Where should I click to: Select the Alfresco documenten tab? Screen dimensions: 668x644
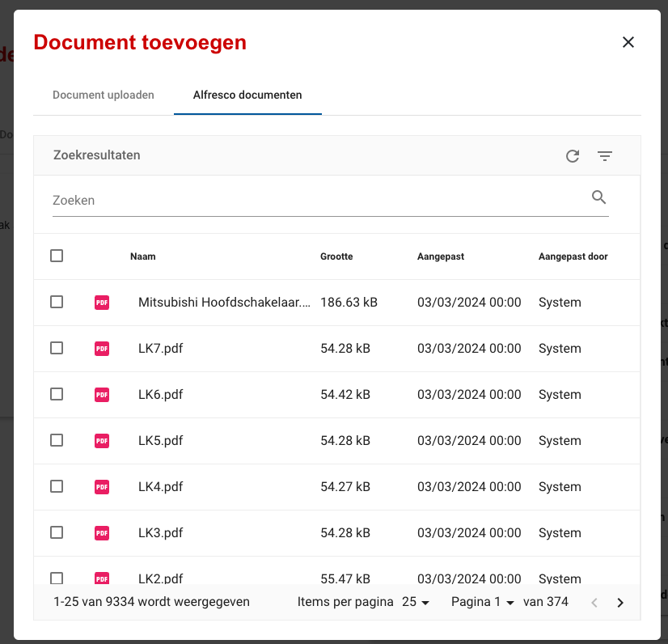247,95
